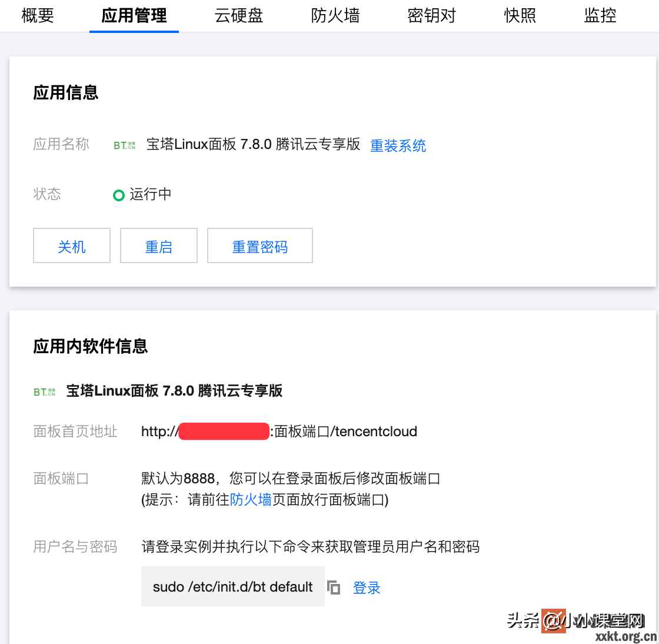Open the 快照 tab
Image resolution: width=659 pixels, height=644 pixels.
click(520, 15)
